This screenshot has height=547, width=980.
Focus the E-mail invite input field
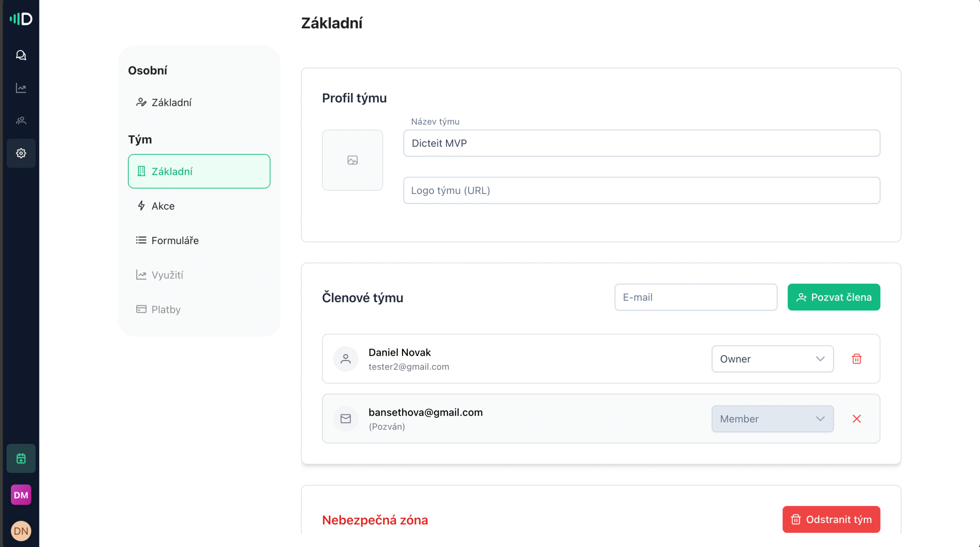click(696, 297)
